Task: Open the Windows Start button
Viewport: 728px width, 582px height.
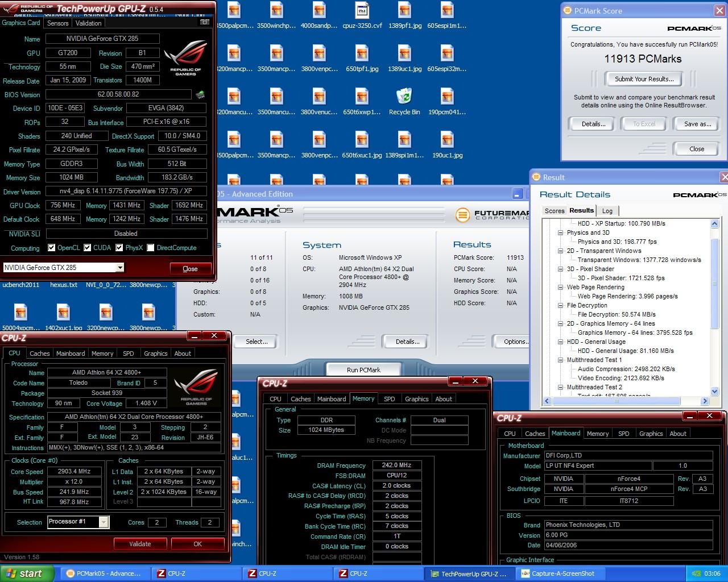Action: (27, 573)
